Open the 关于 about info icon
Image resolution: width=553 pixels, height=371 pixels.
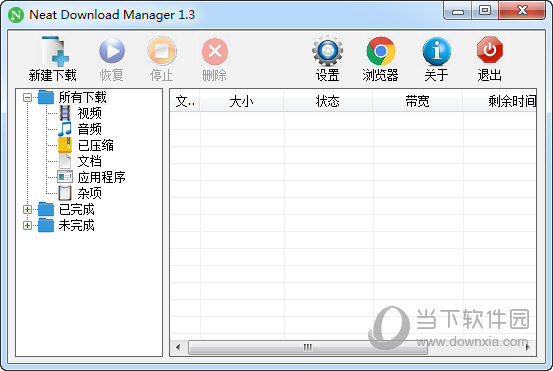coord(437,51)
